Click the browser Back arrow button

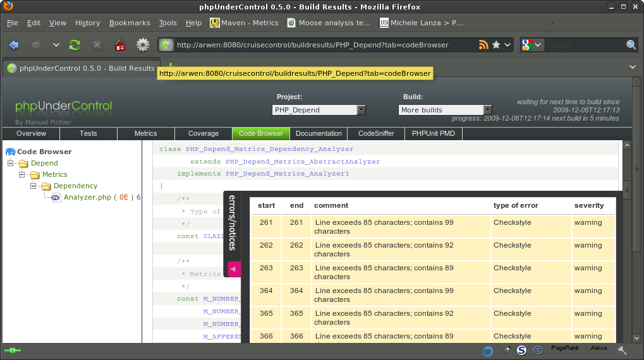[14, 45]
